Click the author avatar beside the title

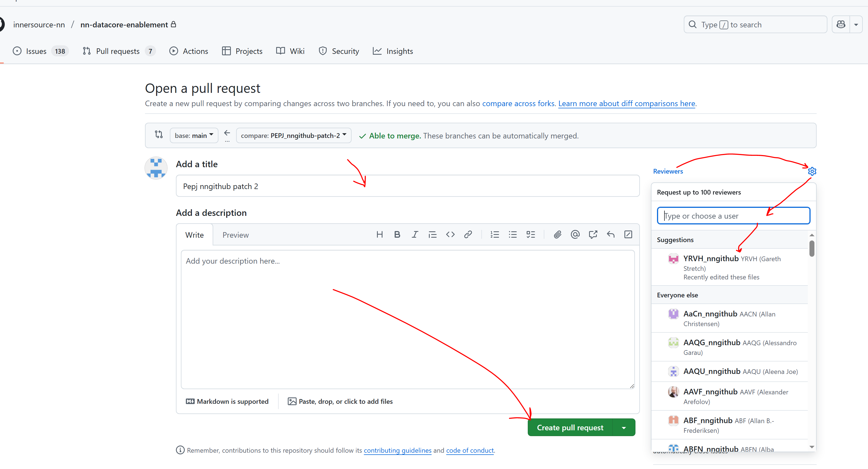click(x=156, y=168)
